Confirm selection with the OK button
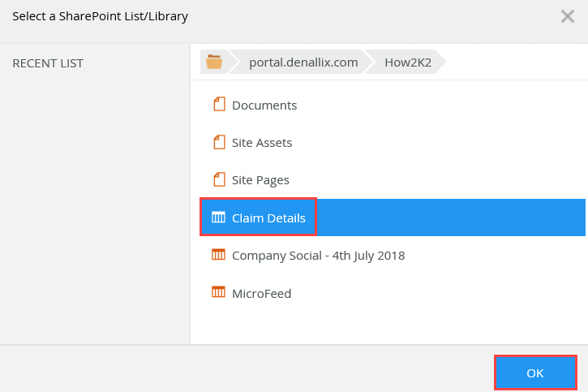 point(535,373)
